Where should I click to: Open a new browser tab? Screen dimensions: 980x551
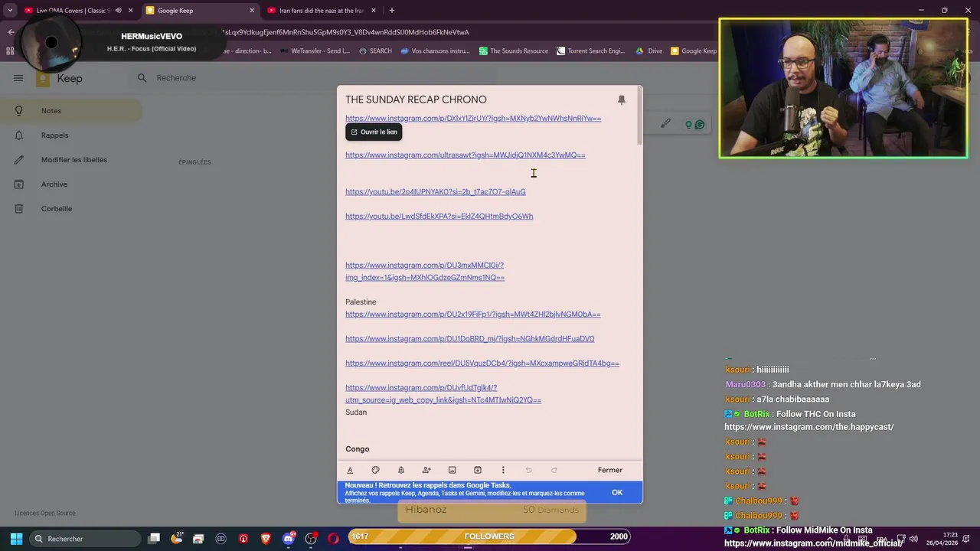(391, 11)
